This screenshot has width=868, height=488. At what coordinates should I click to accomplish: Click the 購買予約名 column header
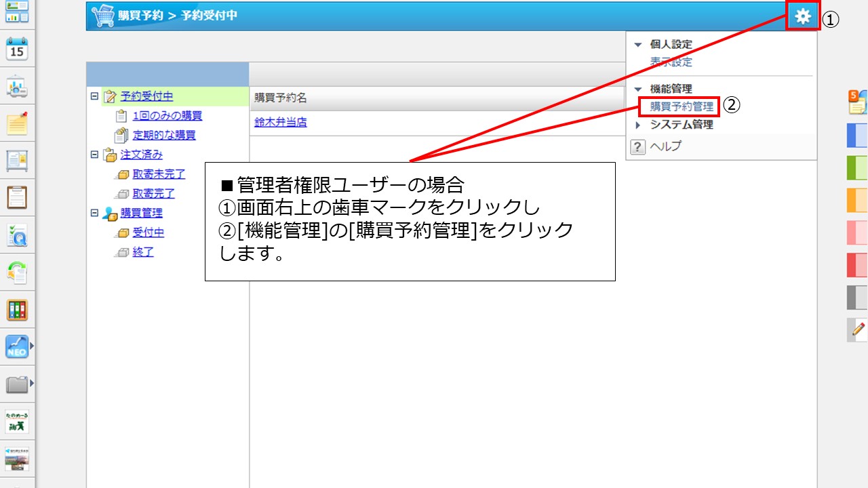coord(281,98)
